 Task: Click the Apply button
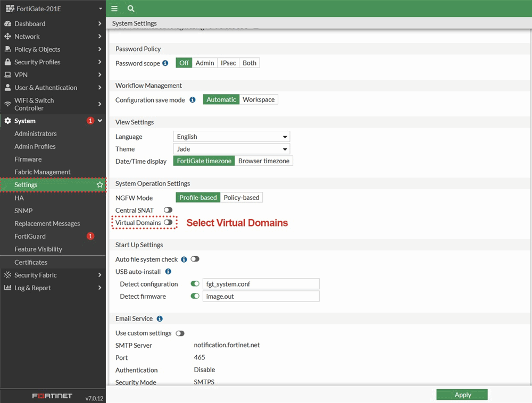click(x=462, y=394)
